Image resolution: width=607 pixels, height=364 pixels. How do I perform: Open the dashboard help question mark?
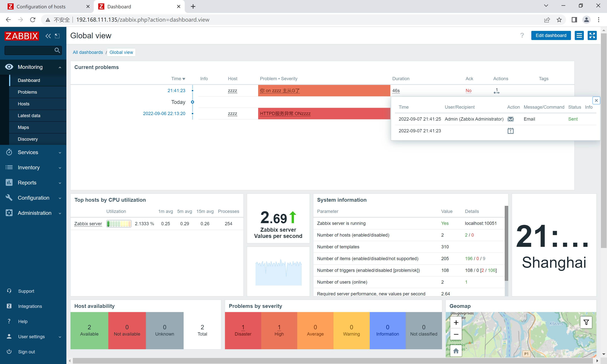(x=522, y=36)
